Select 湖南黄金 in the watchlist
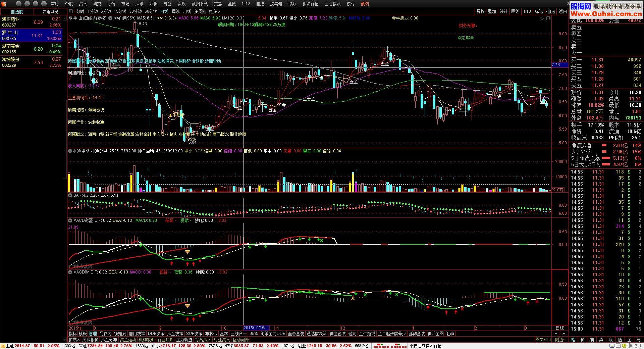 (32, 49)
